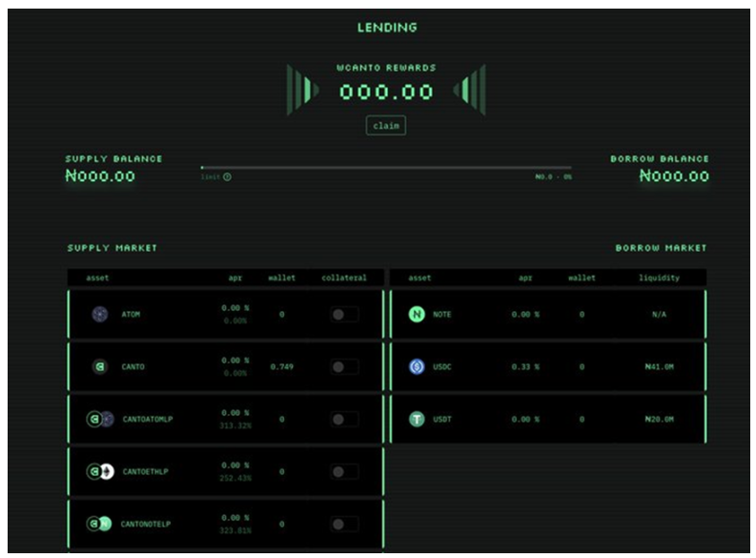Click the borrow limit percentage readout
The image size is (756, 558).
[554, 177]
